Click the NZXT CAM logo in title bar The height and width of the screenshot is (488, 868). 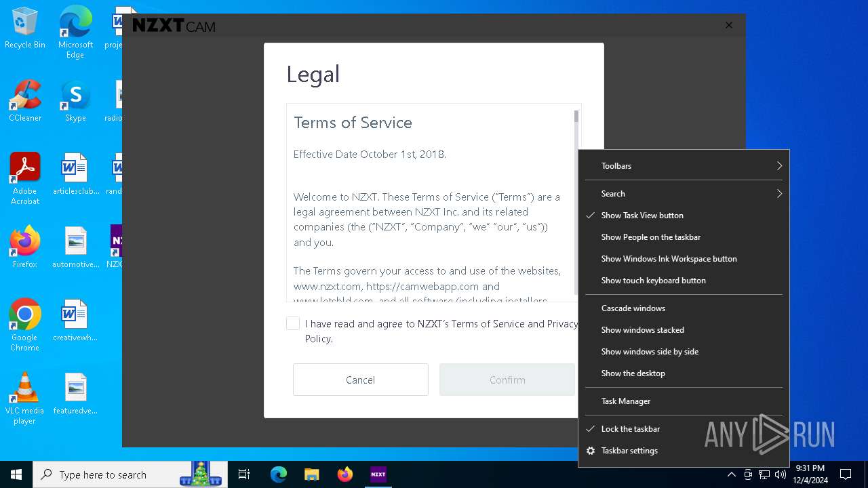coord(174,26)
